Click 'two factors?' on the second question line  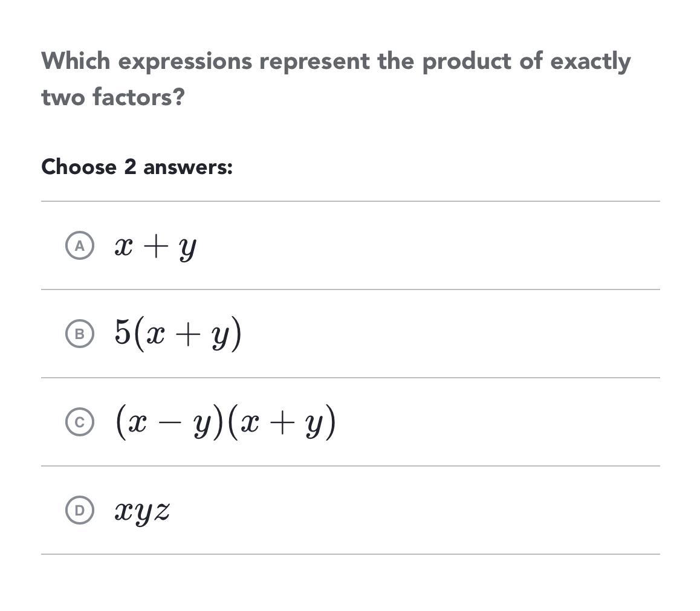click(x=112, y=97)
